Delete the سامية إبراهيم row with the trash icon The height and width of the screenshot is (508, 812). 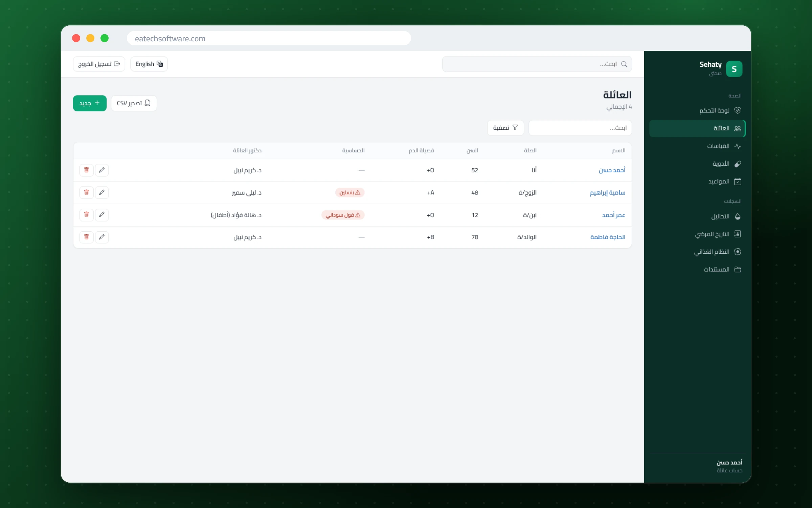click(87, 192)
